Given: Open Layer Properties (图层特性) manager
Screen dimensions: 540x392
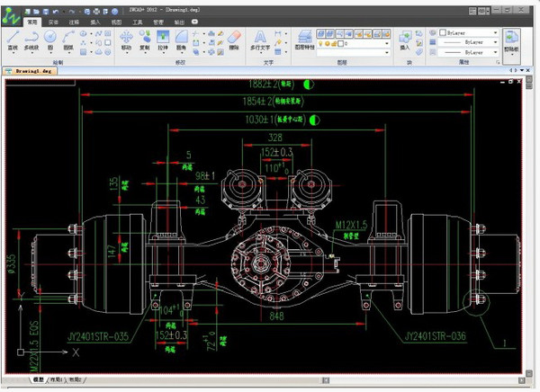Looking at the screenshot, I should 306,39.
